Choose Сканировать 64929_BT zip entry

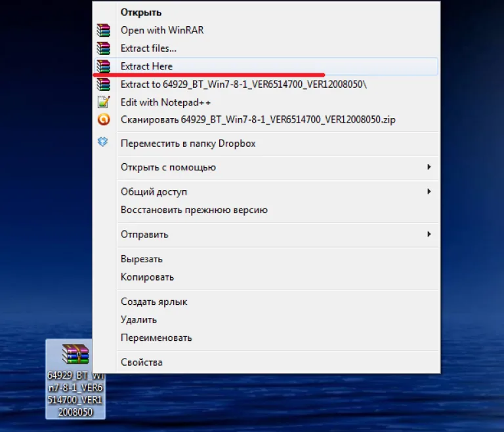click(x=267, y=119)
